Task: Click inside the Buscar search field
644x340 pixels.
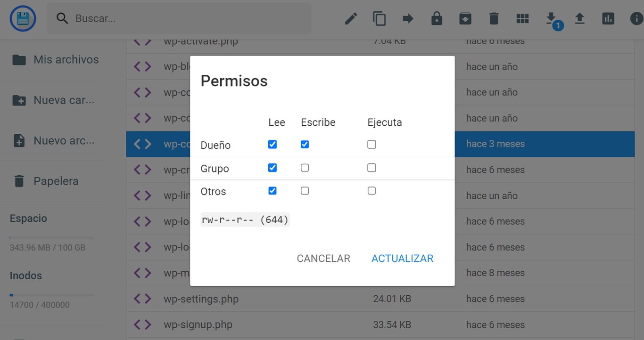Action: (179, 18)
